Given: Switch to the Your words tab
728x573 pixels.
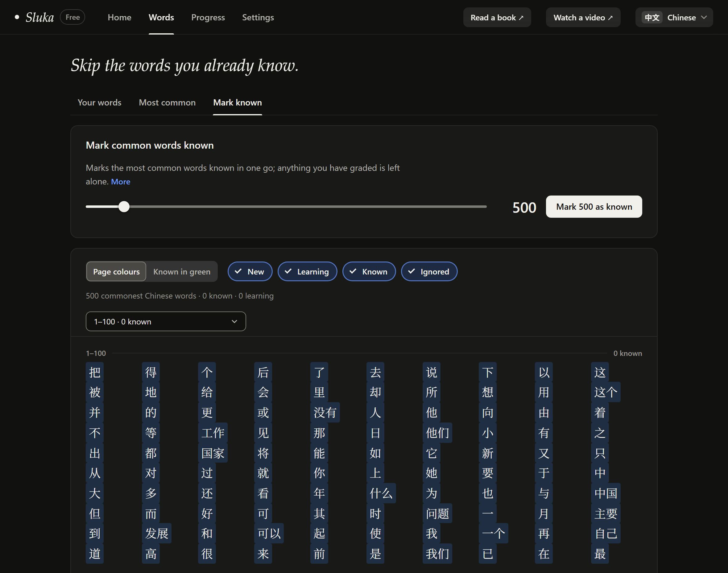Looking at the screenshot, I should (100, 103).
